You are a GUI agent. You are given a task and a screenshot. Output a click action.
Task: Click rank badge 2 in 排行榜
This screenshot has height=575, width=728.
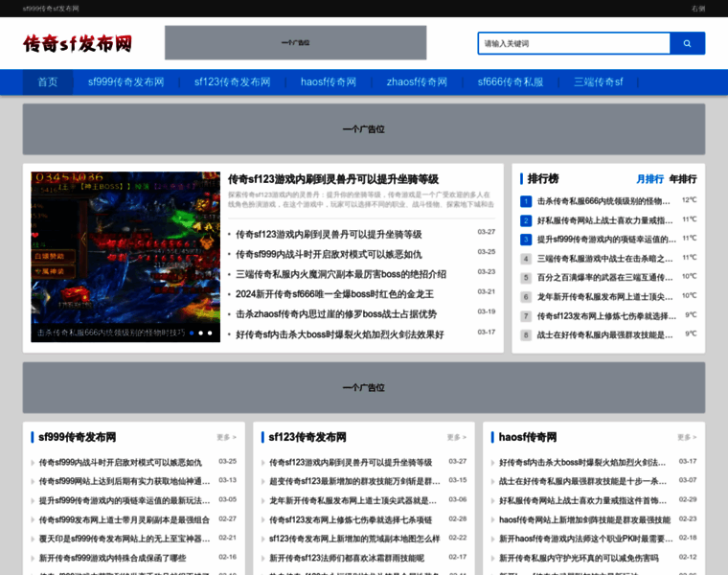point(526,220)
